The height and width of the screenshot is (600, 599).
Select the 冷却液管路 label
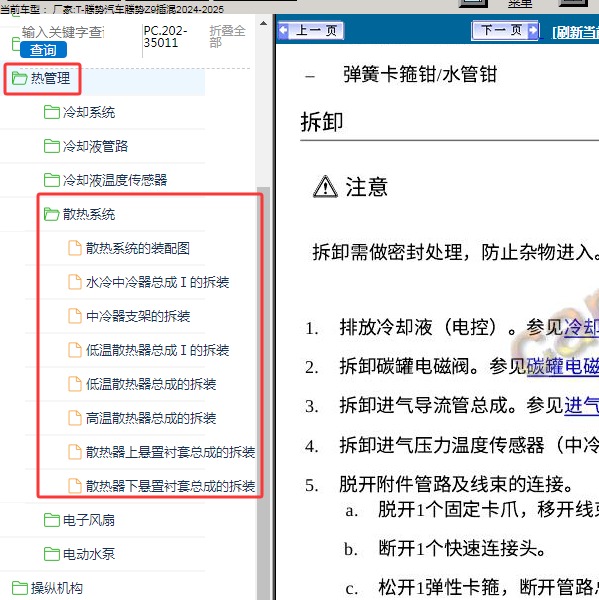95,146
